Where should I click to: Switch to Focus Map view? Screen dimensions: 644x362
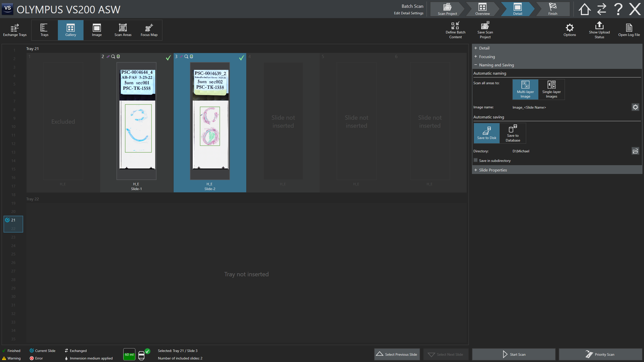click(149, 30)
